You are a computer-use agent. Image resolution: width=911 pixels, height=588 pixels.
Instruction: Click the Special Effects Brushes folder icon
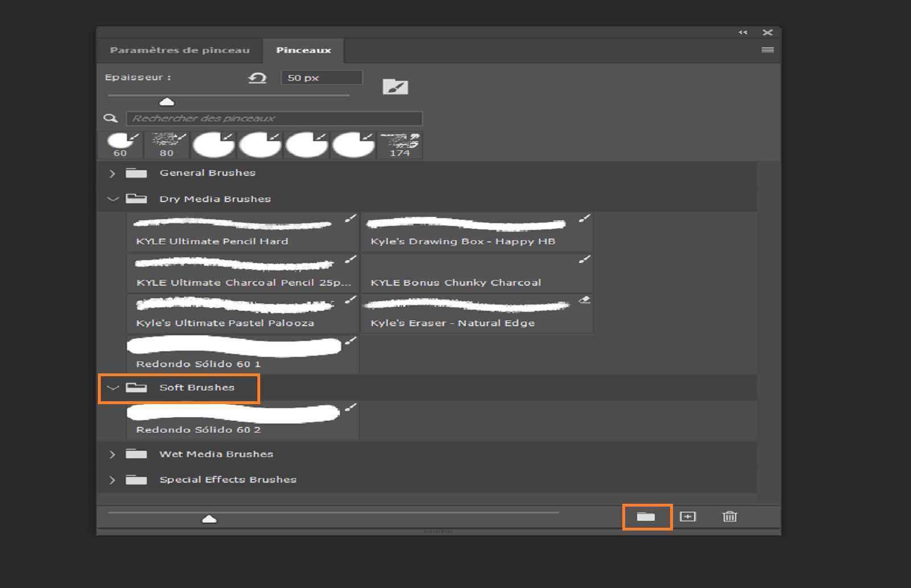point(136,480)
